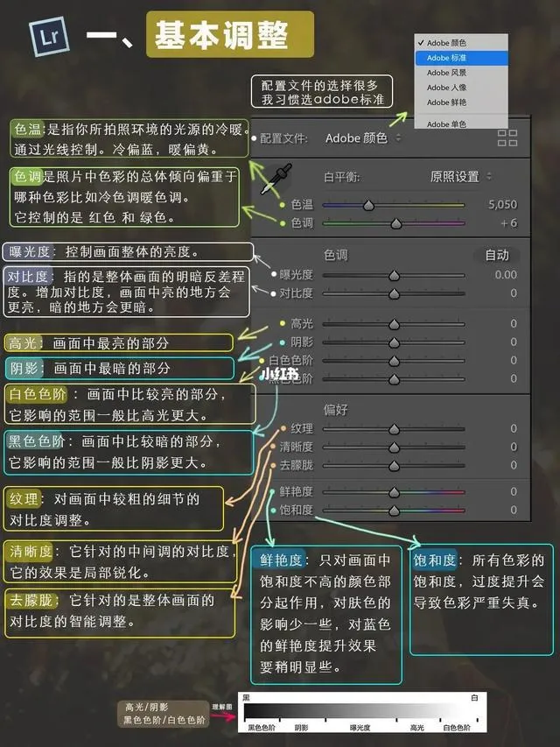Click the 色温 slider handle
Viewport: 560px width, 747px height.
click(368, 206)
